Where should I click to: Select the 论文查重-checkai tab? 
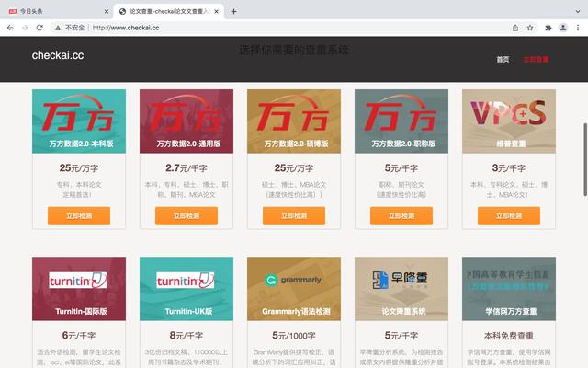169,12
